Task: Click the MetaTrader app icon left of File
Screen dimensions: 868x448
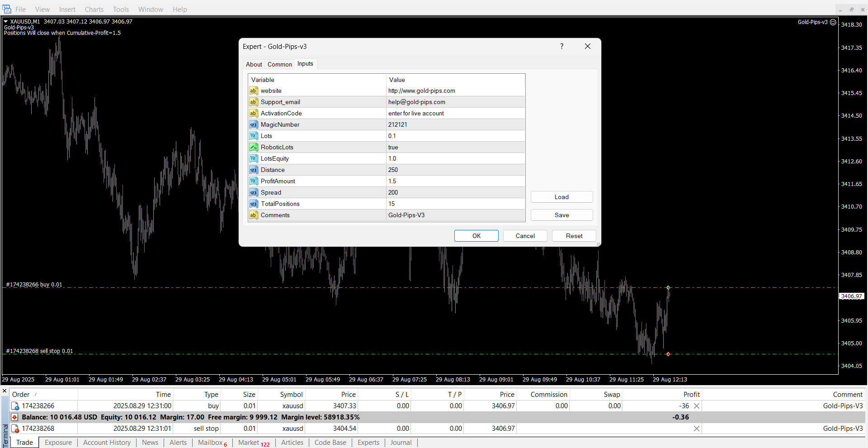Action: [7, 9]
